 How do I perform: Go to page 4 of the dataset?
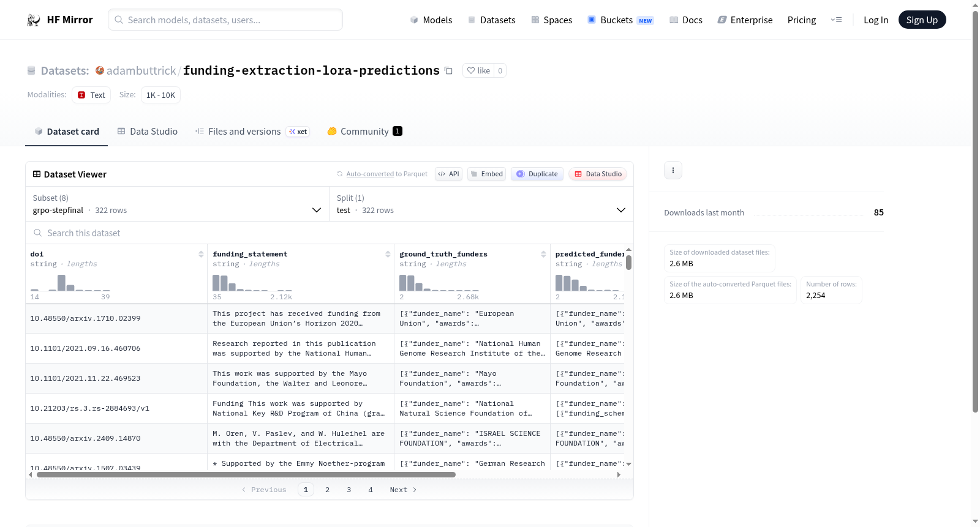point(371,490)
